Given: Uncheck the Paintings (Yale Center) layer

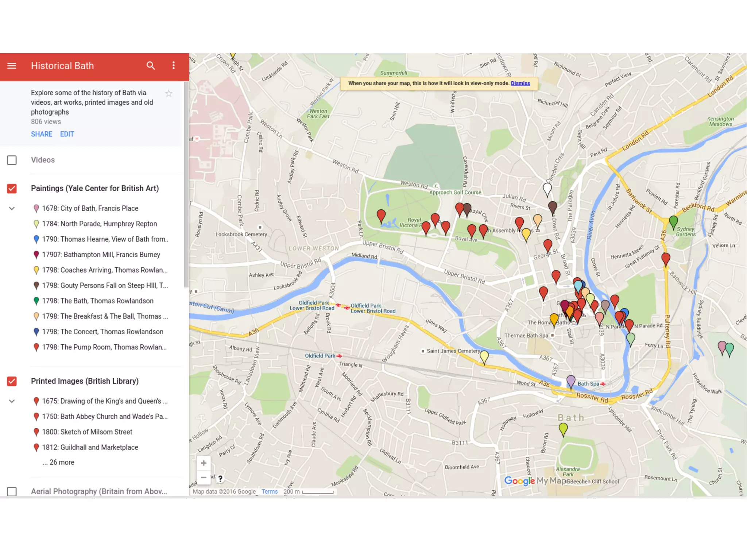Looking at the screenshot, I should coord(12,189).
